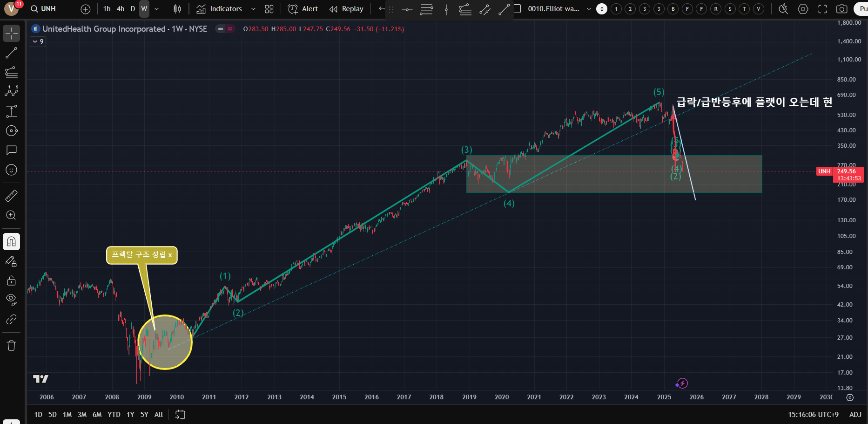Toggle lock all drawings
The height and width of the screenshot is (424, 868).
click(11, 280)
